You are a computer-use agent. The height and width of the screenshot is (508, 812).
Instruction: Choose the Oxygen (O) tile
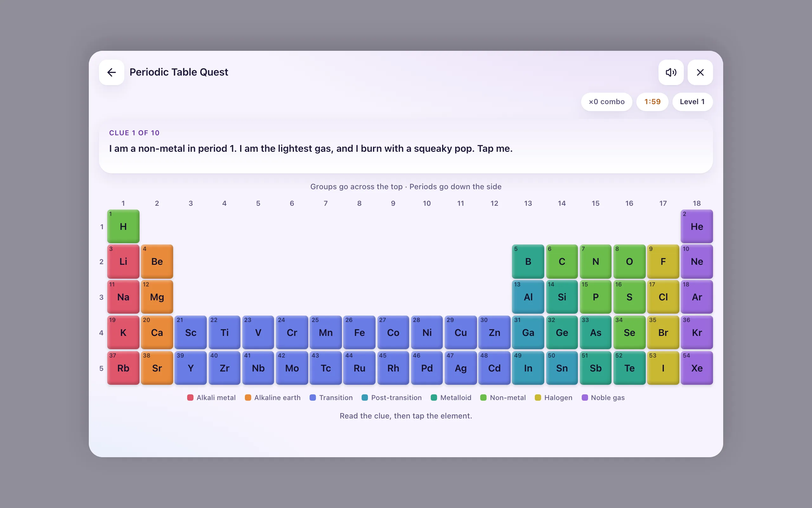click(x=629, y=261)
